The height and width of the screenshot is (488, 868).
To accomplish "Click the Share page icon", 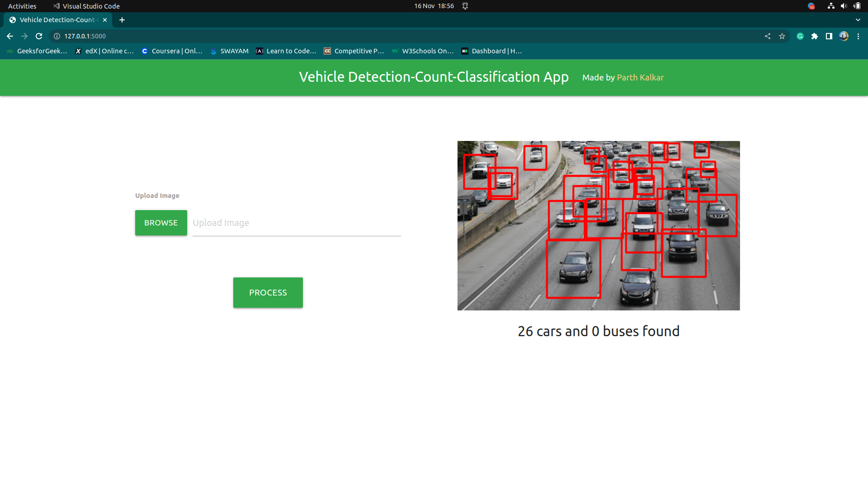I will pyautogui.click(x=767, y=36).
